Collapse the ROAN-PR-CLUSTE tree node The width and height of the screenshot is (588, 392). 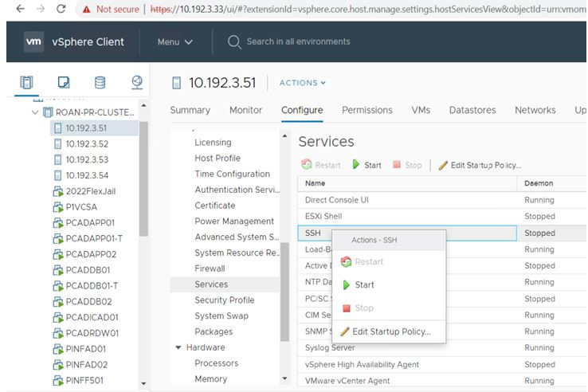point(35,112)
